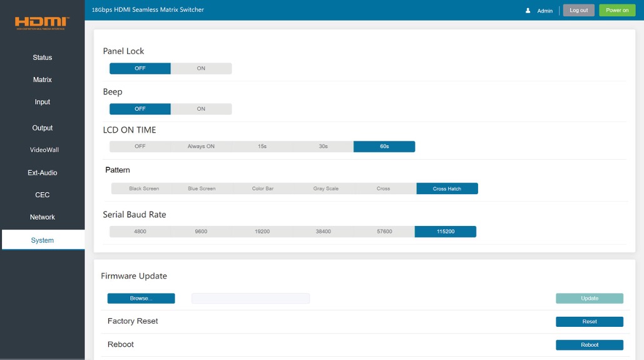Select 30s LCD on time
The height and width of the screenshot is (360, 644).
323,147
